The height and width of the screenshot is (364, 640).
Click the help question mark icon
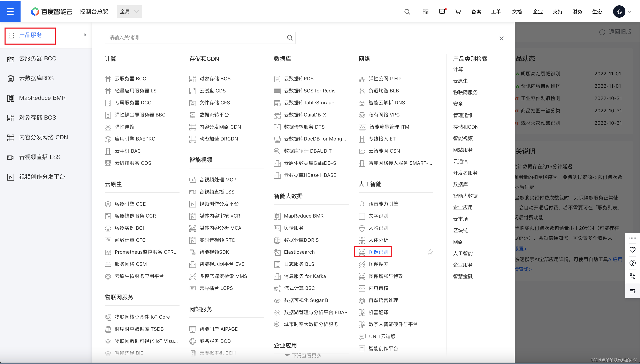pos(632,263)
